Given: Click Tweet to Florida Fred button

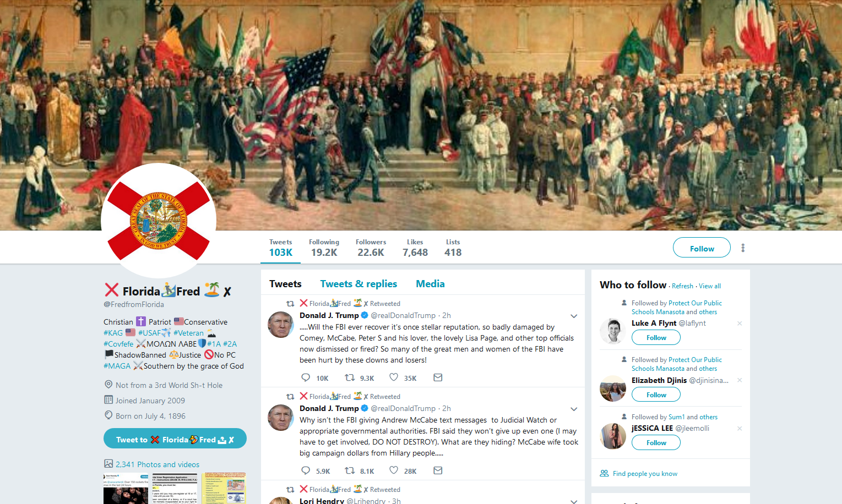Looking at the screenshot, I should tap(175, 439).
